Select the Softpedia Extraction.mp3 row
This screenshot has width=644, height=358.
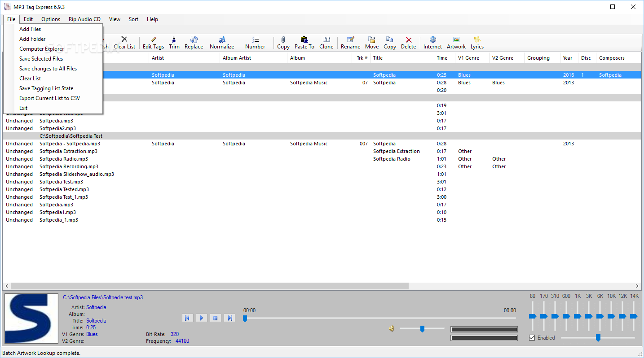[322, 151]
